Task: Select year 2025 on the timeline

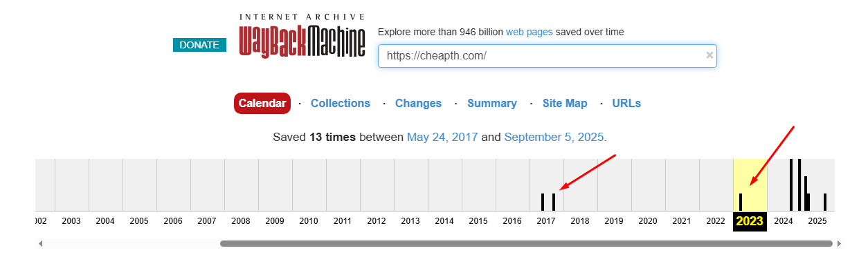Action: pyautogui.click(x=817, y=221)
